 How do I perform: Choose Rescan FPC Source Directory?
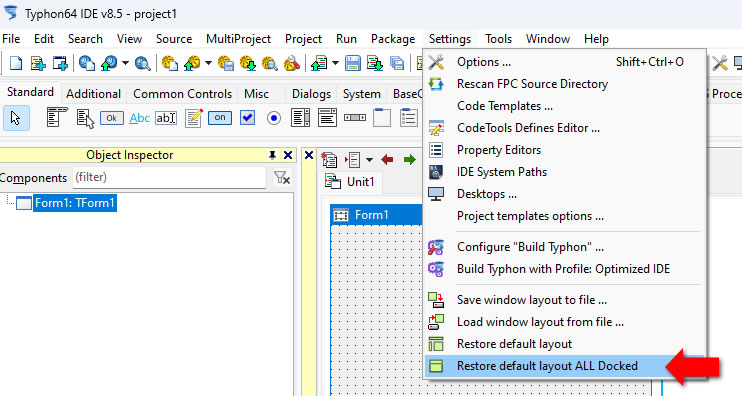point(565,84)
